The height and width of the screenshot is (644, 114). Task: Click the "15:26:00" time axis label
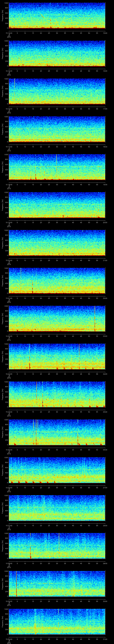pos(9,487)
